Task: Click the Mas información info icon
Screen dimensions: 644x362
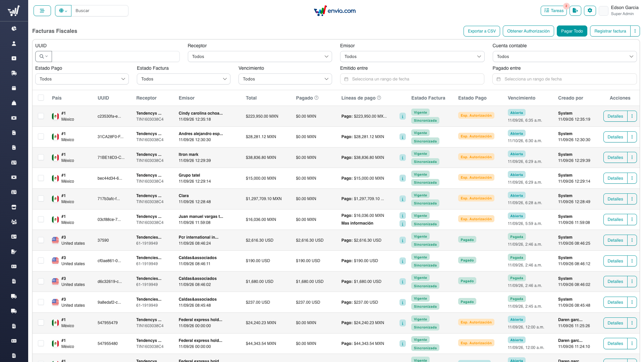Action: pos(403,224)
